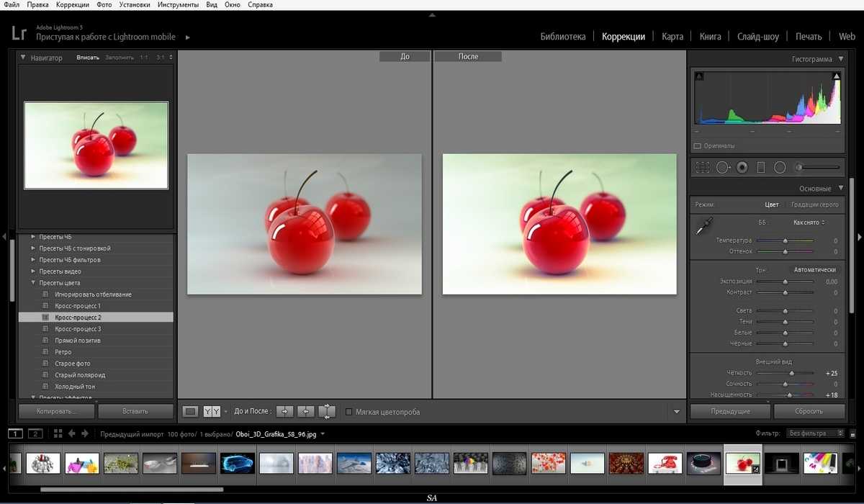Collapse the right panel group arrow
Image resolution: width=864 pixels, height=504 pixels.
pos(859,236)
